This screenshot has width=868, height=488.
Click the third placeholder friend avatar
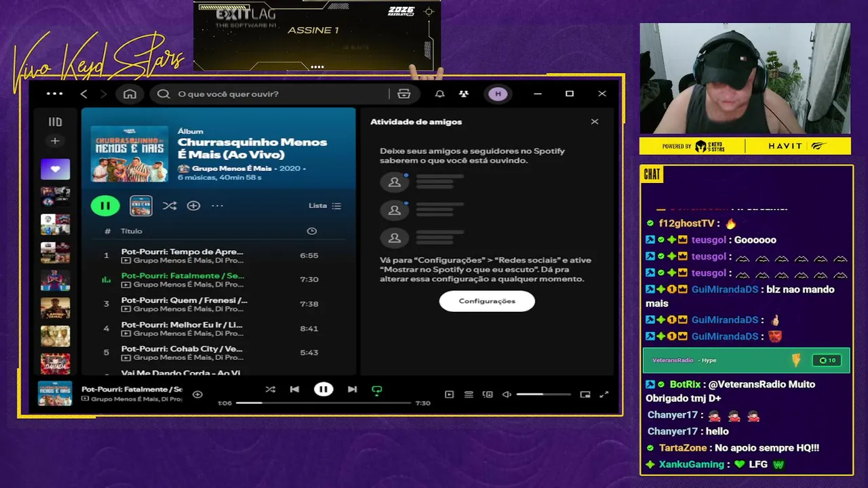pyautogui.click(x=395, y=238)
